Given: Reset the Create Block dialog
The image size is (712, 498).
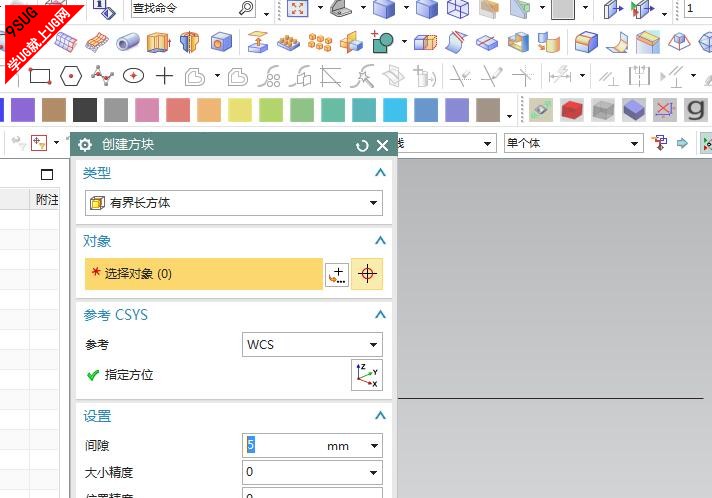Looking at the screenshot, I should (x=362, y=145).
